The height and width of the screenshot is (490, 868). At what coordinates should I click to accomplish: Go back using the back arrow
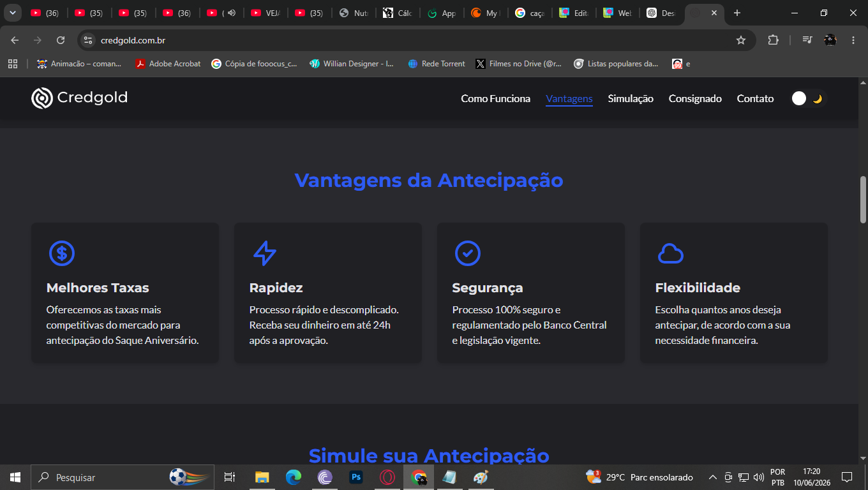[15, 40]
